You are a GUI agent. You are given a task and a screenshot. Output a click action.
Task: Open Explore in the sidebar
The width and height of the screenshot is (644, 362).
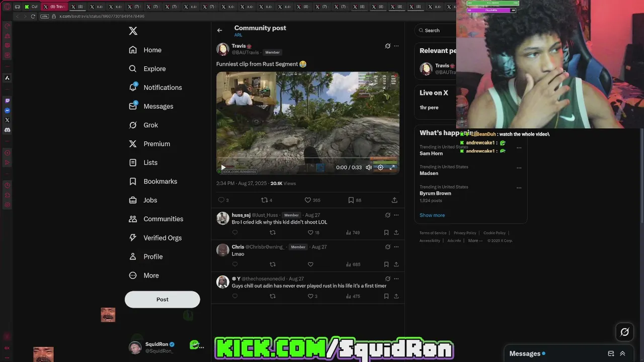147,69
